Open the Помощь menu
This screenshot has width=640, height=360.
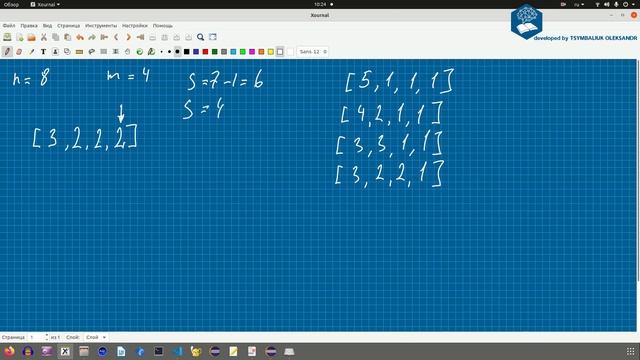pos(162,26)
